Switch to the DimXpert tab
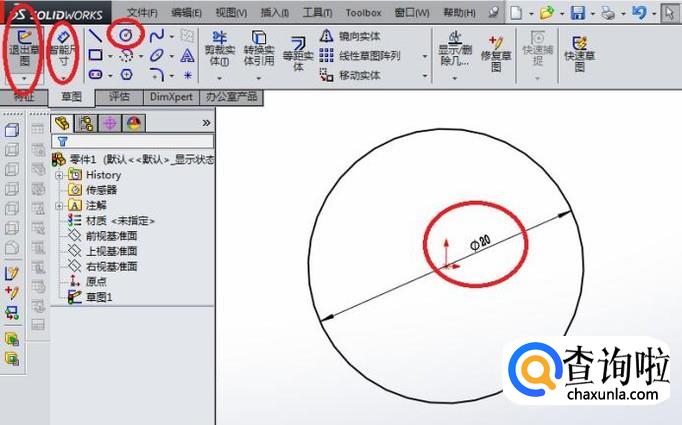The image size is (682, 425). (x=171, y=97)
